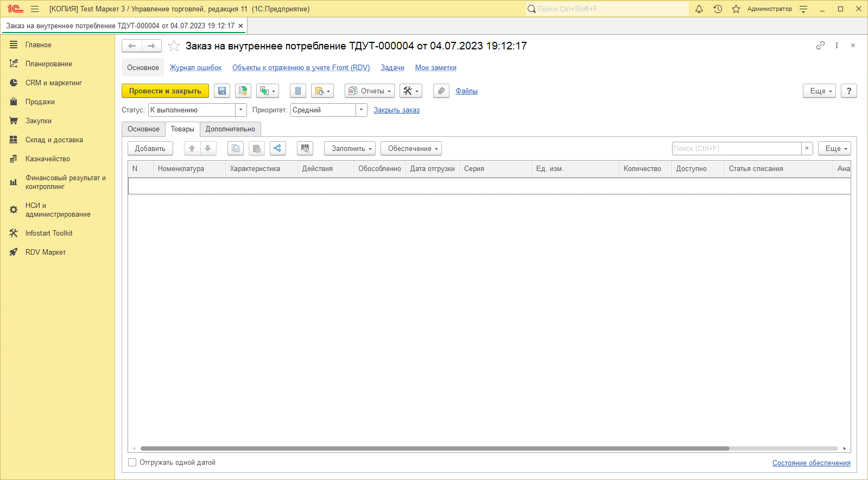Click the notifications bell icon

click(x=699, y=9)
